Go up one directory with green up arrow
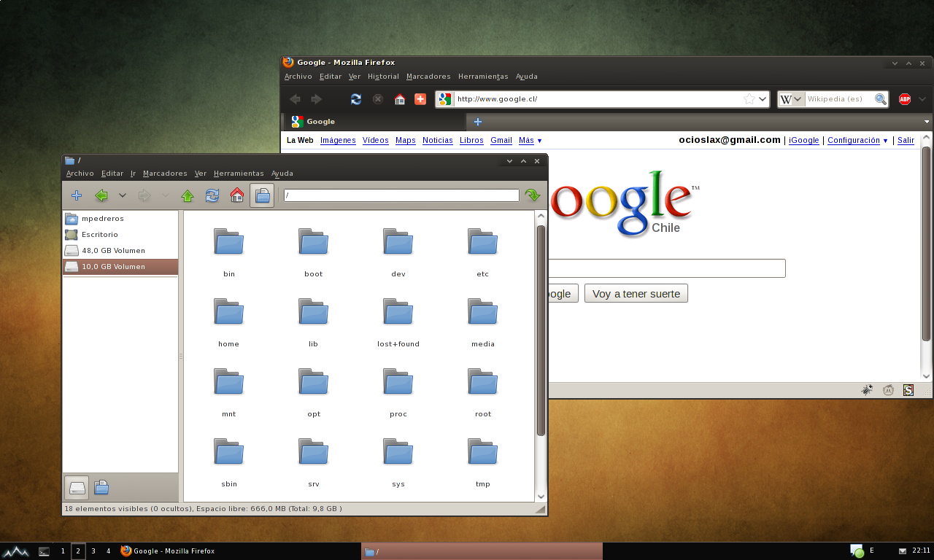The image size is (934, 560). coord(188,195)
